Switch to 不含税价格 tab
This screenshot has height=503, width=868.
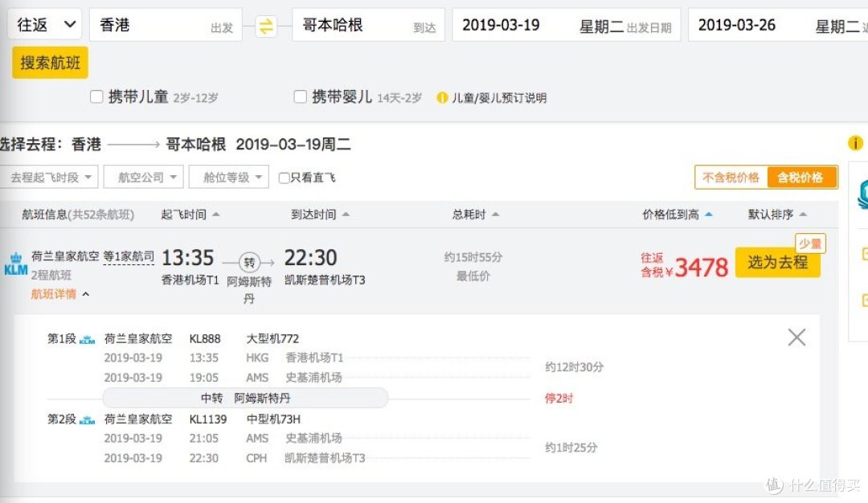[x=731, y=178]
